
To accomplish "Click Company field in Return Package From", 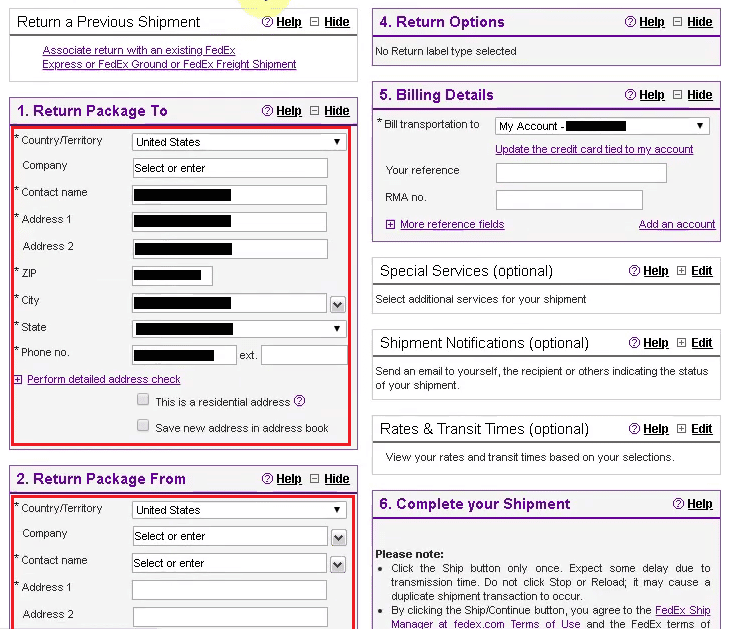I will coord(230,536).
